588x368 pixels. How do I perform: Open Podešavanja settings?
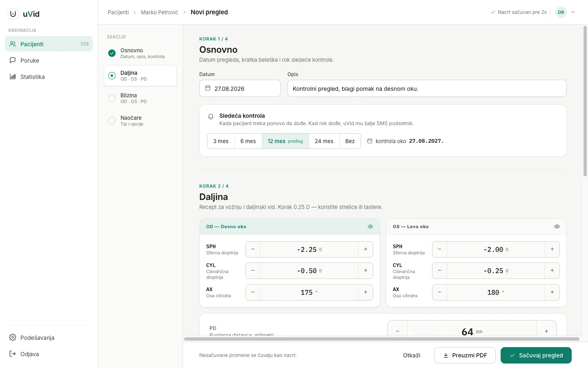tap(49, 337)
